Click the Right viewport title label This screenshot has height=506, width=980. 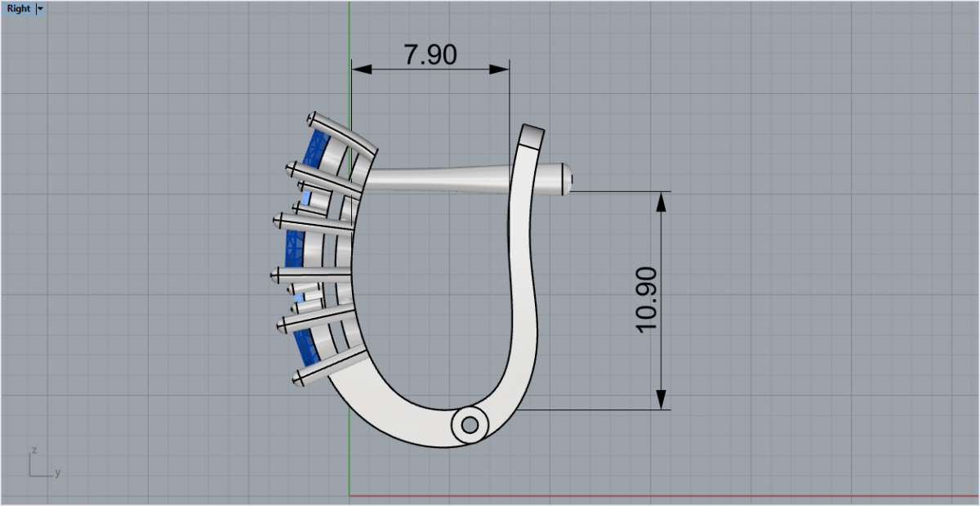(18, 9)
